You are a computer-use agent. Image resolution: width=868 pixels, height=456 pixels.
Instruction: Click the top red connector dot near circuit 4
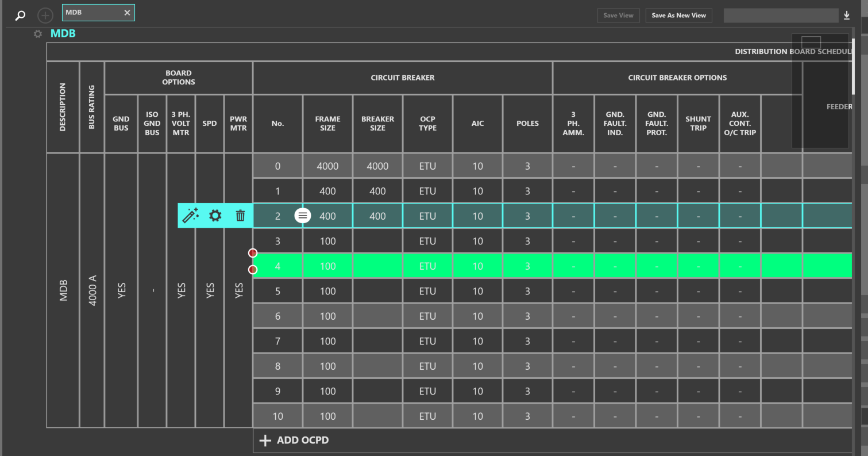coord(253,252)
